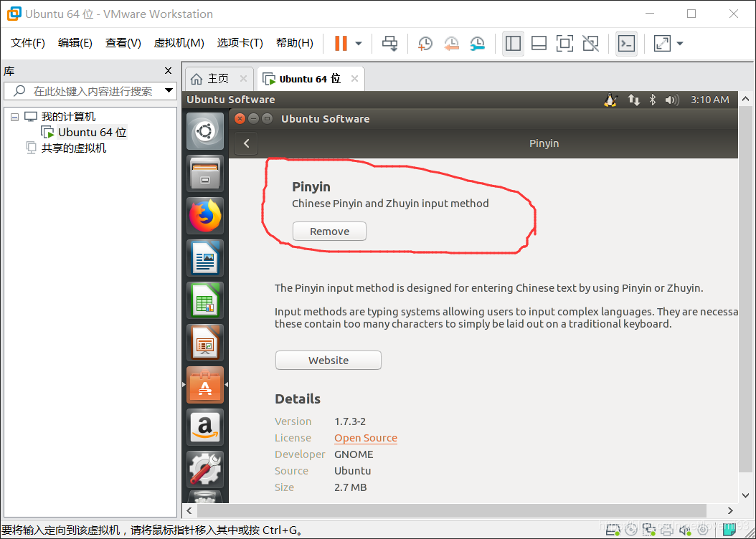
Task: Open the 文件(F) menu
Action: click(x=28, y=43)
